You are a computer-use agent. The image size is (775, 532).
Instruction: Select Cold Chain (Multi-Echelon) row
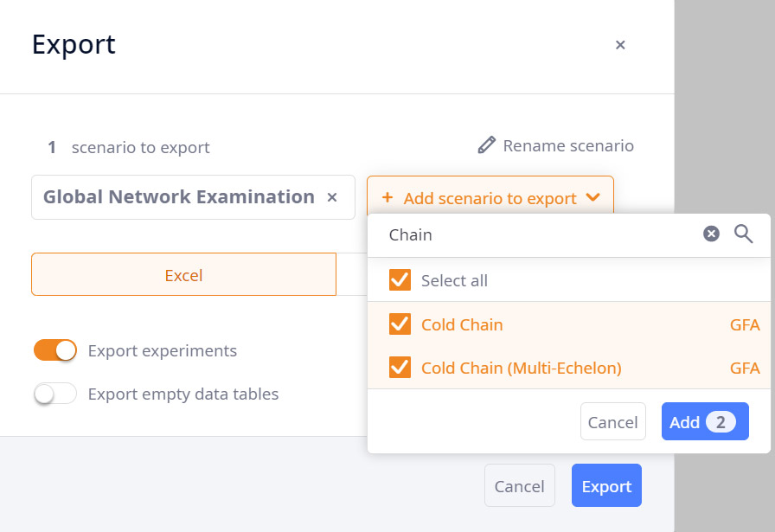coord(569,368)
